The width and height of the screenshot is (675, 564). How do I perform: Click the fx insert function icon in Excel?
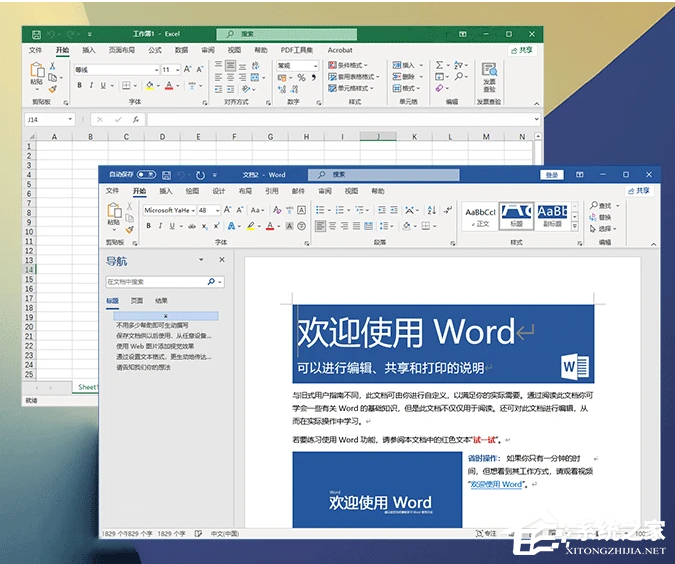(136, 120)
